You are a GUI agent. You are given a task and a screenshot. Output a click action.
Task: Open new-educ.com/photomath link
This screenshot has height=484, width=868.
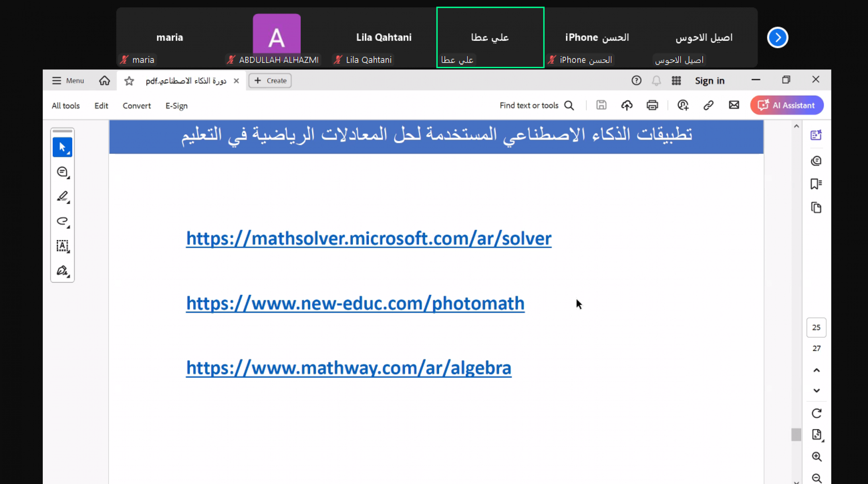pos(355,303)
